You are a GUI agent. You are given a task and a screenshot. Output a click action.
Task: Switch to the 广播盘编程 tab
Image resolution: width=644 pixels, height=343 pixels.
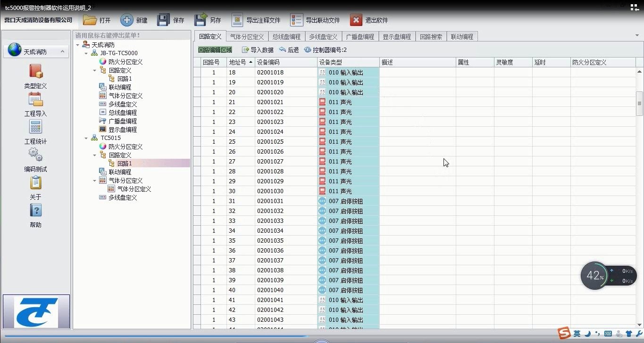coord(360,37)
